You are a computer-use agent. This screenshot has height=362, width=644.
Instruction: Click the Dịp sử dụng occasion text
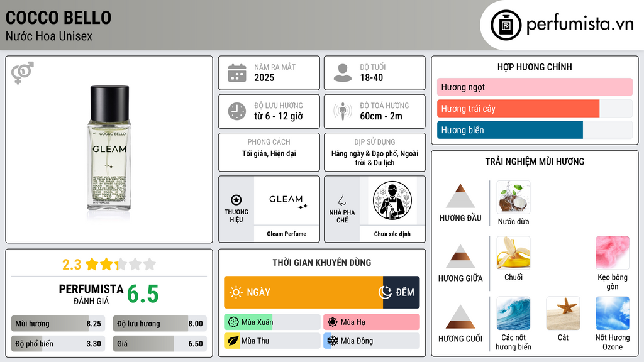pyautogui.click(x=375, y=158)
